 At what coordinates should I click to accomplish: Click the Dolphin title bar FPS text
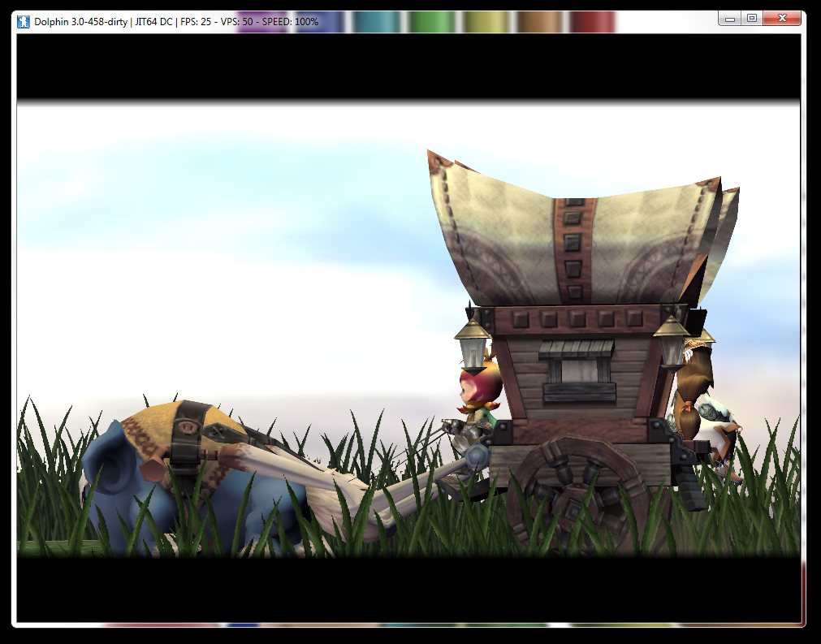click(x=198, y=20)
